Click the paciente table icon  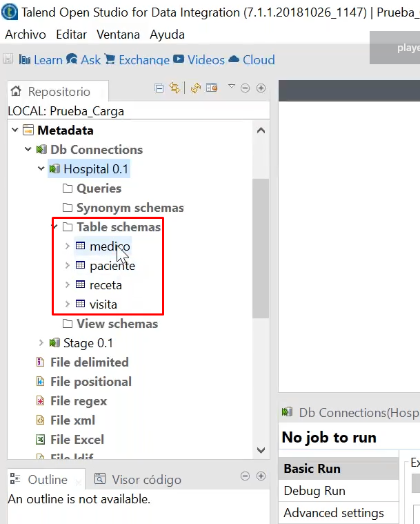click(x=81, y=265)
